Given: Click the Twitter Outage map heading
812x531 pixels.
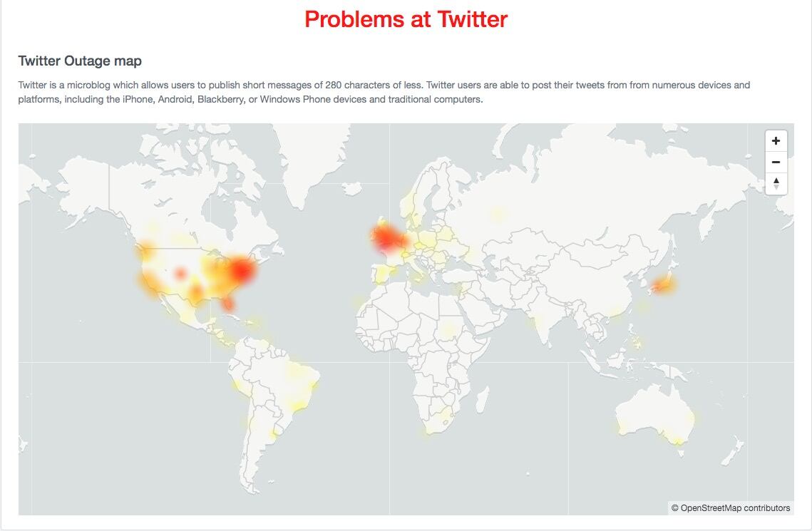Looking at the screenshot, I should (x=80, y=61).
